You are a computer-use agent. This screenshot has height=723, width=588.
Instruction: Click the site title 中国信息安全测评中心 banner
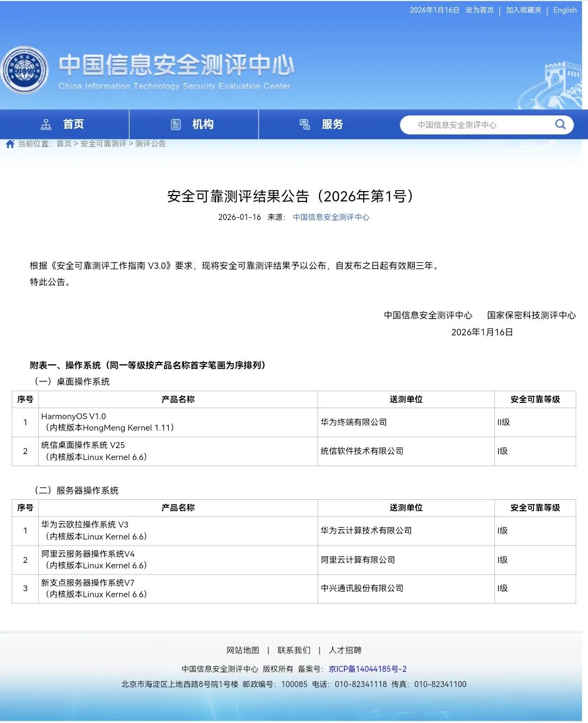[x=176, y=65]
